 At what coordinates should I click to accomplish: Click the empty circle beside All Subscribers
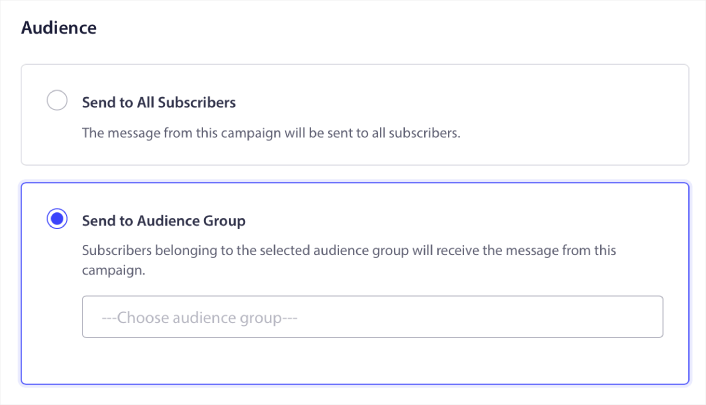click(x=57, y=100)
